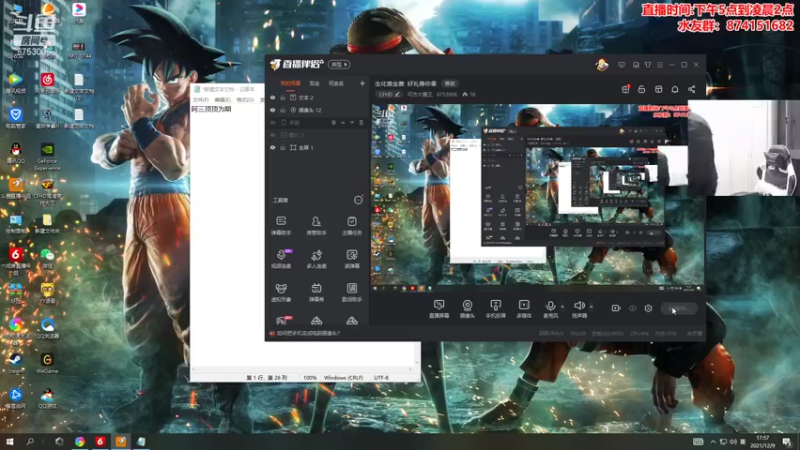Add a screen capture source in bottom toolbar
800x450 pixels.
point(439,309)
